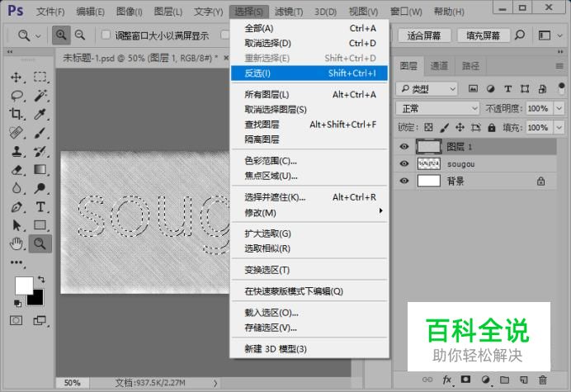Image resolution: width=571 pixels, height=392 pixels.
Task: Add a layer style with fx button
Action: 447,380
